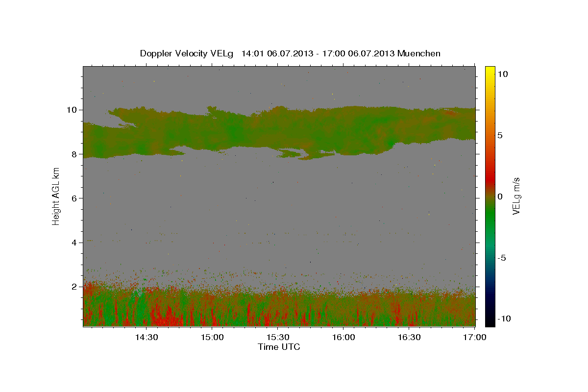Click the yellow top of the color scale
Image resolution: width=588 pixels, height=392 pixels.
pos(490,71)
